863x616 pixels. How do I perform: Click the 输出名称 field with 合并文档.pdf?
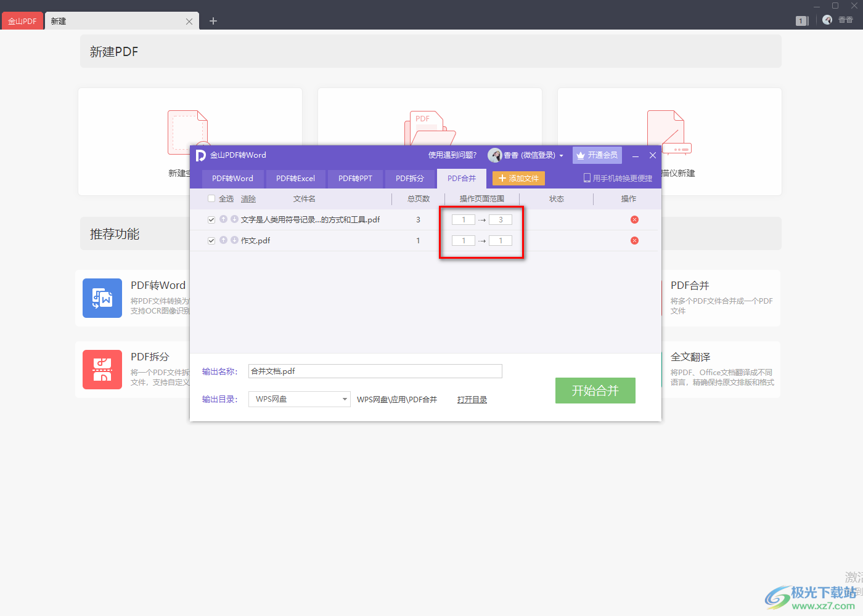375,371
